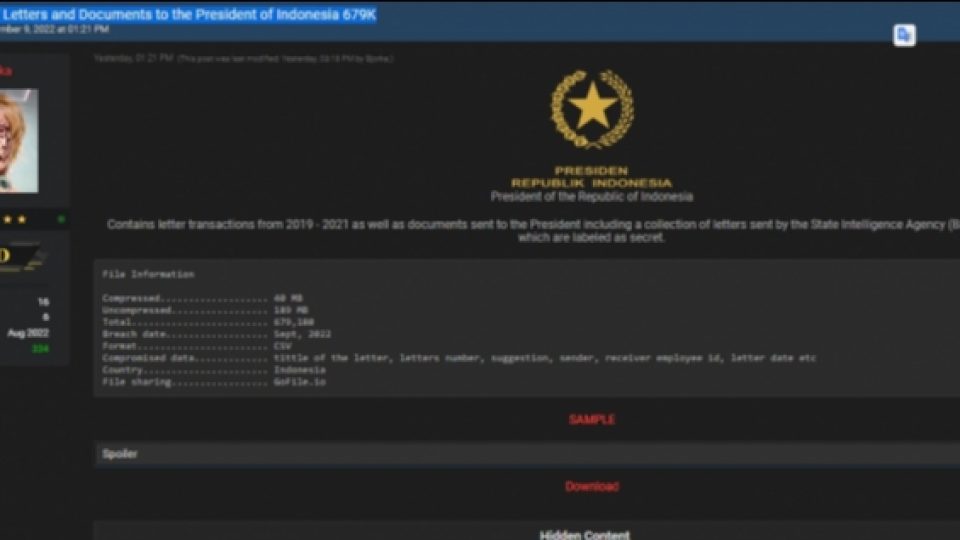Click the user rank badge image
Image resolution: width=960 pixels, height=540 pixels.
tap(21, 256)
